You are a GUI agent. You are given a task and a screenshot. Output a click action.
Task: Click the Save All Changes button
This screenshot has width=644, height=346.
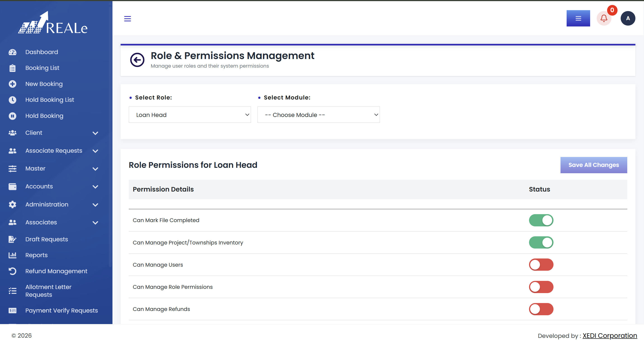click(594, 165)
